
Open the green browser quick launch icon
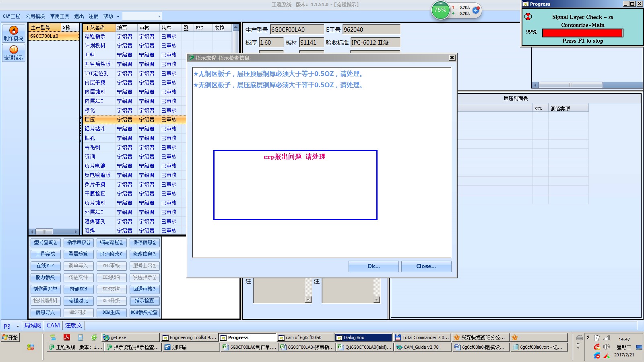coord(94,337)
